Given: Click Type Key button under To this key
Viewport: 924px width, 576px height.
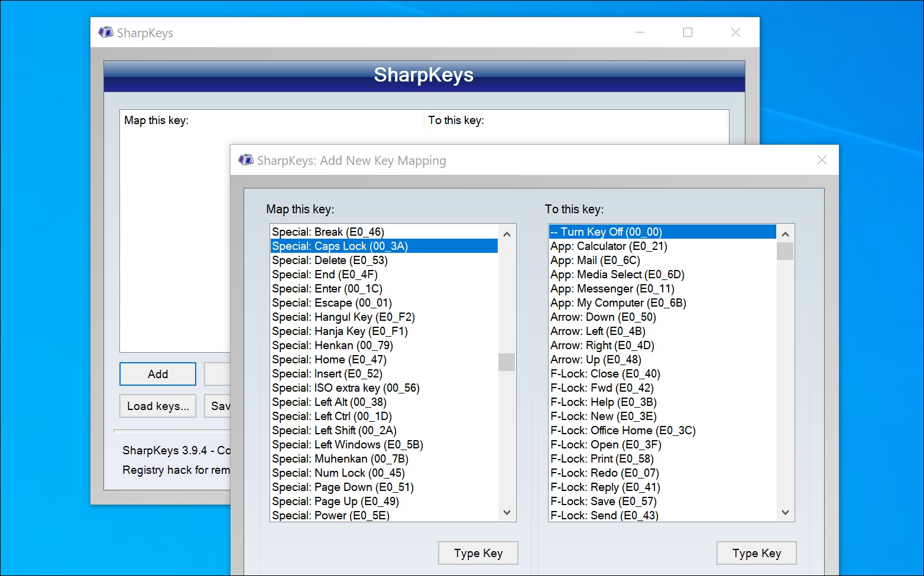Looking at the screenshot, I should 757,553.
